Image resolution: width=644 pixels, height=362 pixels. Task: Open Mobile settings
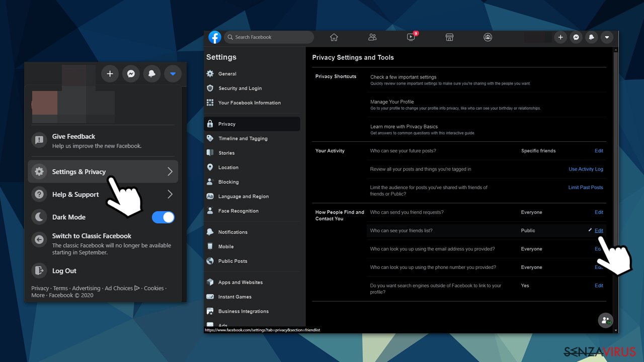(252, 247)
